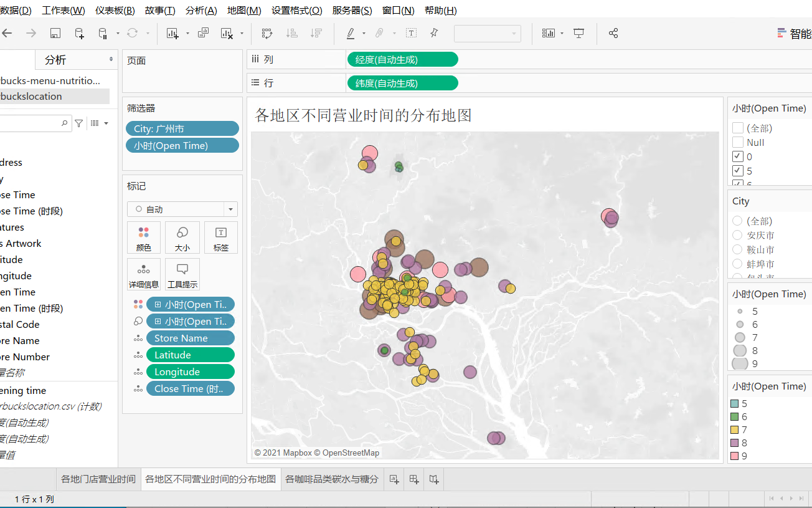The image size is (812, 508).
Task: Click the 标签 (Label) card in the Marks panel
Action: coord(220,237)
